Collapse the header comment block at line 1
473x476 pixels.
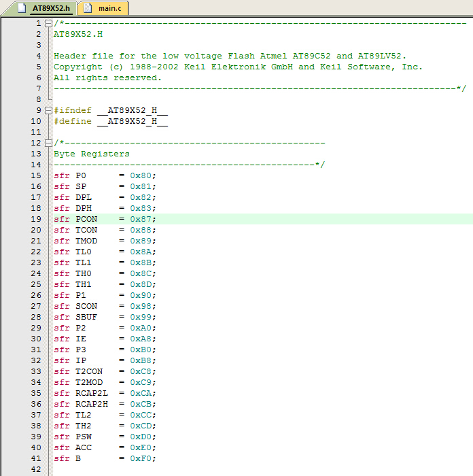(48, 23)
